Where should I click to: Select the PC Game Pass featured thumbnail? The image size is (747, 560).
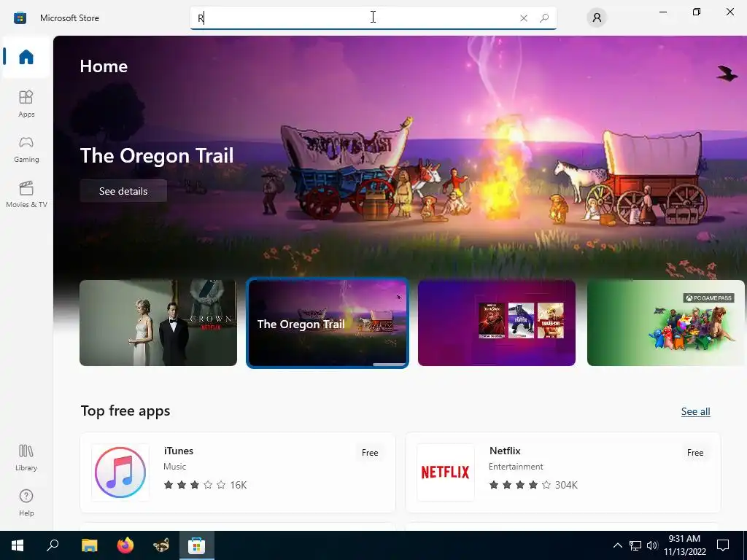(x=665, y=323)
